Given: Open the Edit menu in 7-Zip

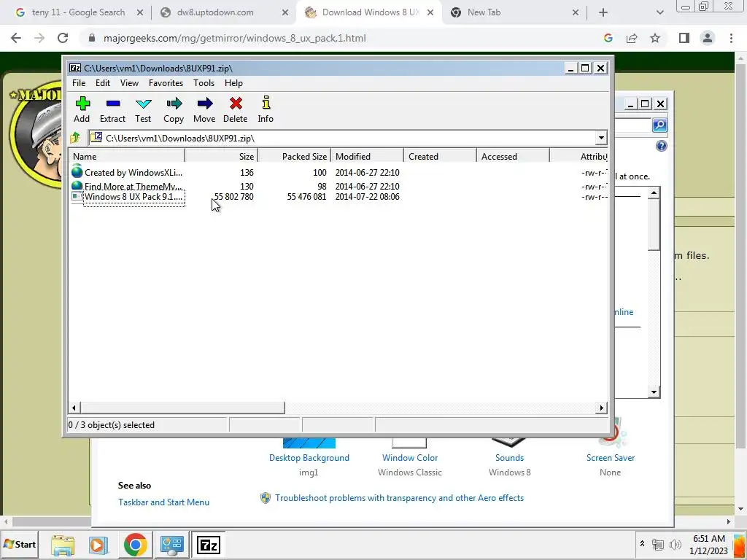Looking at the screenshot, I should [x=102, y=83].
